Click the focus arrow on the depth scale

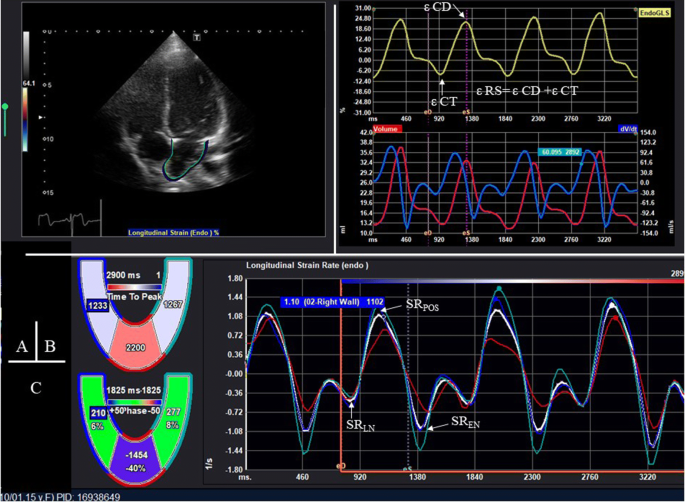(41, 117)
